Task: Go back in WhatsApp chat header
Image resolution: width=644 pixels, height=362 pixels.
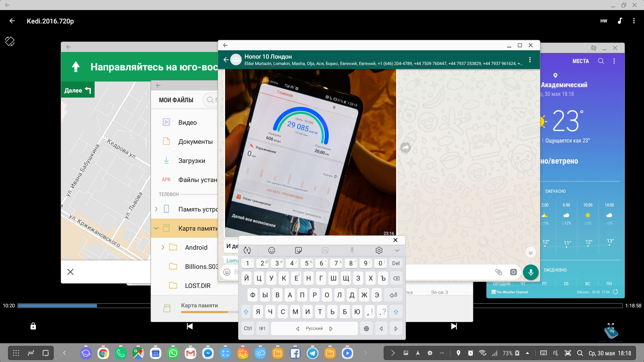Action: click(226, 60)
